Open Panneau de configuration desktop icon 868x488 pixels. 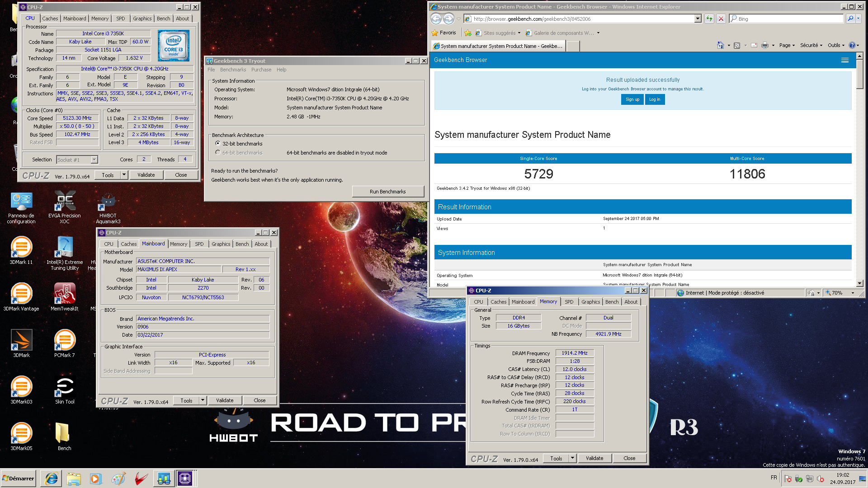(x=21, y=207)
